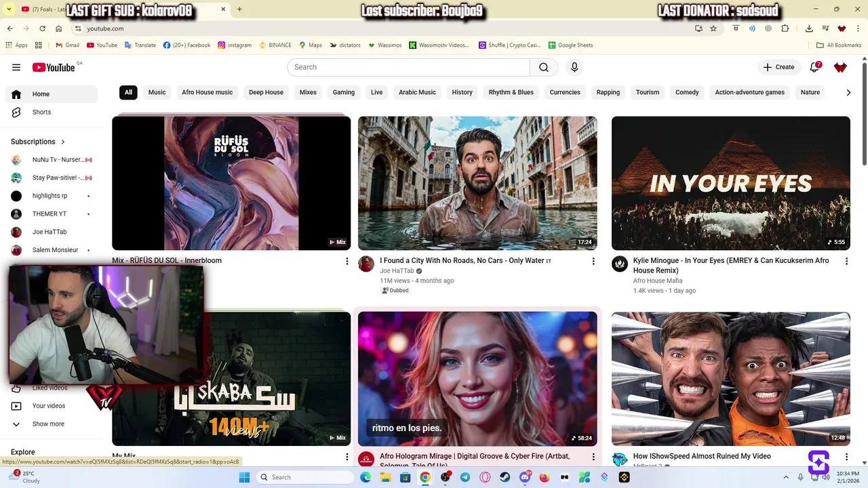Open NuNu Tv live subscription
Image resolution: width=868 pixels, height=488 pixels.
click(52, 159)
